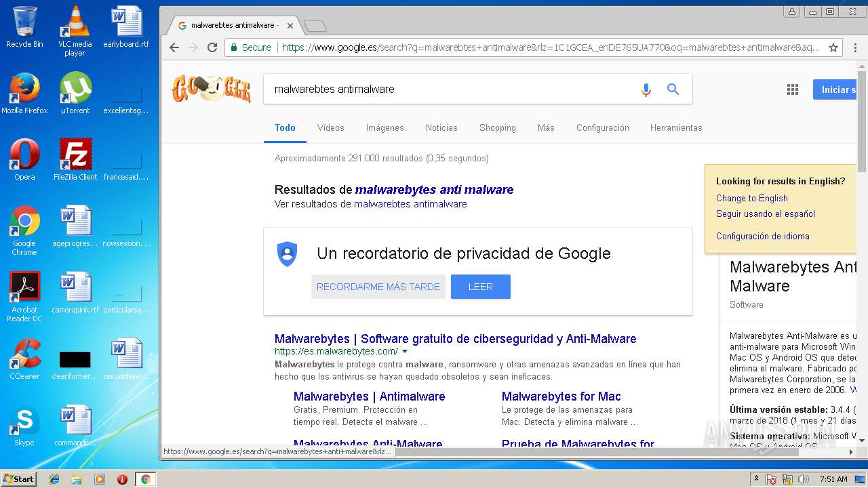This screenshot has height=488, width=868.
Task: Switch to Vídeos results tab
Action: [x=331, y=127]
